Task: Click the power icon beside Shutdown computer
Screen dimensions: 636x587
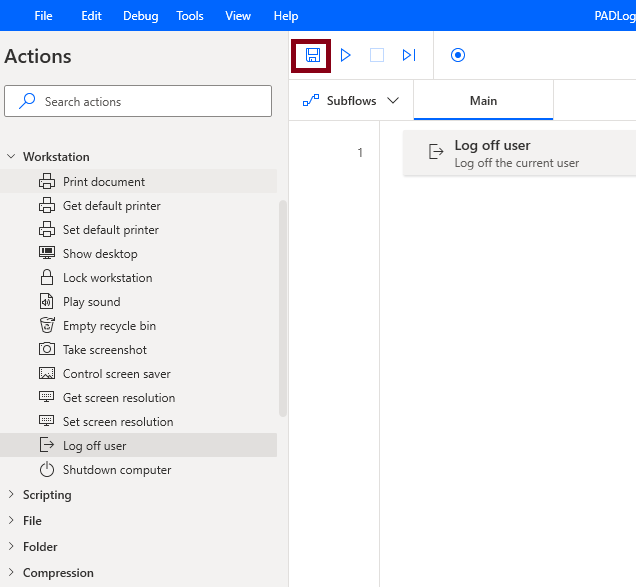Action: pos(47,469)
